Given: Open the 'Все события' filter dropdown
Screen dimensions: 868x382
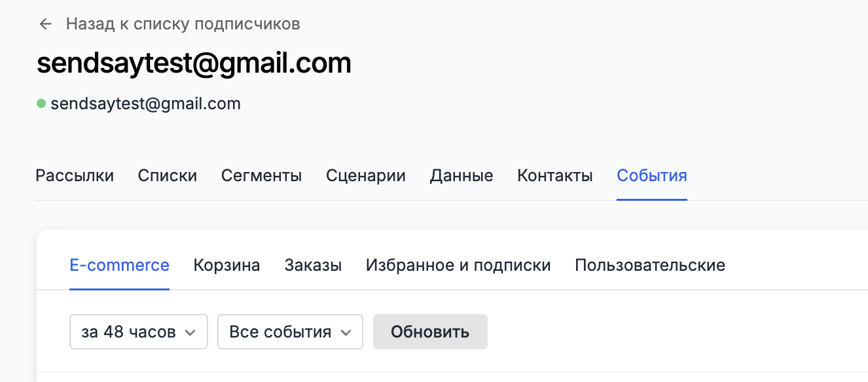Looking at the screenshot, I should click(290, 332).
